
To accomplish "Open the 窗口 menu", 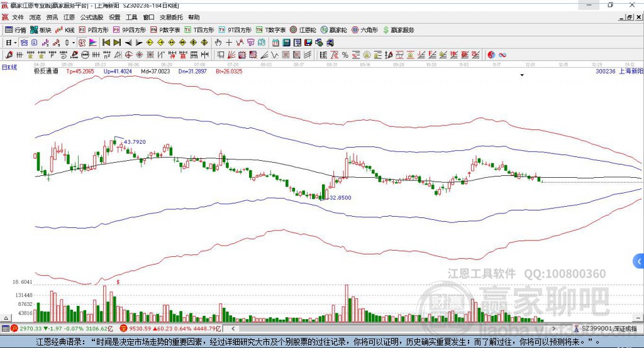I will click(x=148, y=17).
